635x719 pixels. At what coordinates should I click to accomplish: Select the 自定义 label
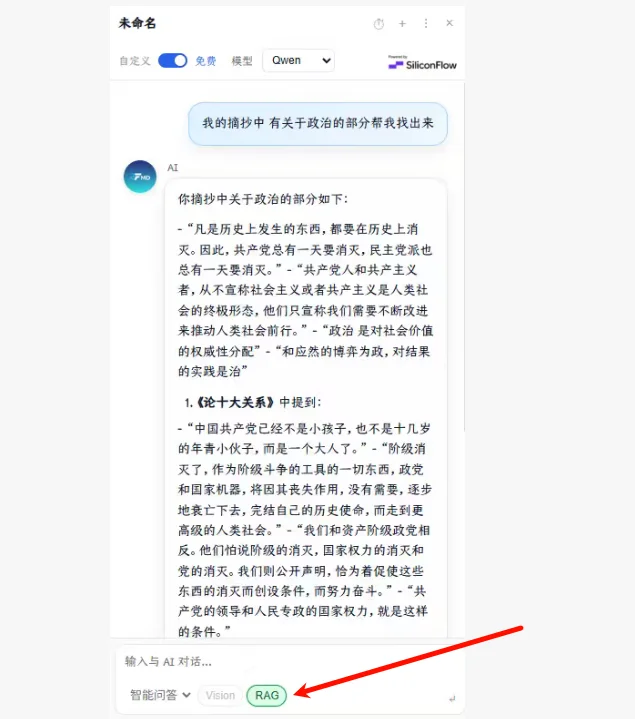click(x=135, y=61)
